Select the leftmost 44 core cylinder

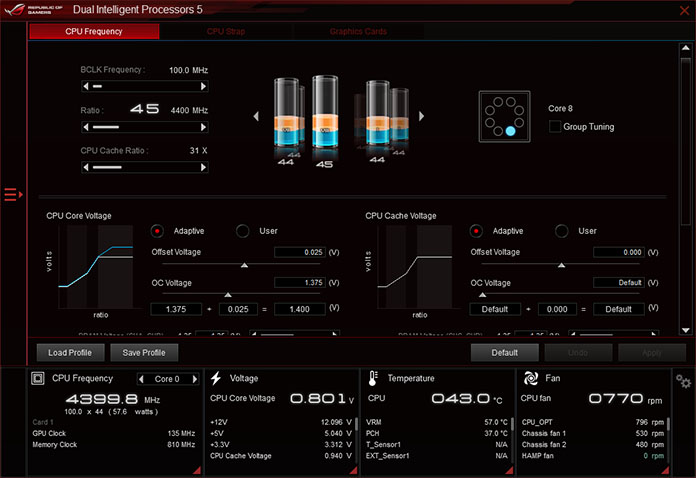pos(286,112)
